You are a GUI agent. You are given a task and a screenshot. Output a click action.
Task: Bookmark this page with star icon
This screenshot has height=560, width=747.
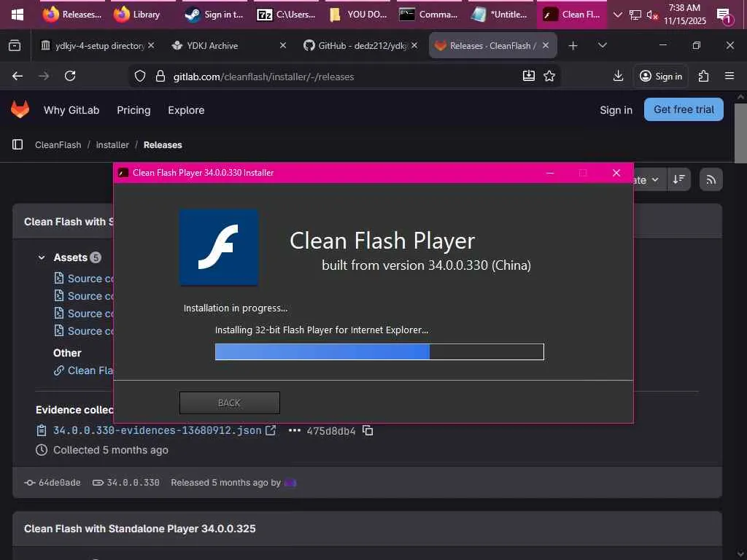[x=549, y=76]
